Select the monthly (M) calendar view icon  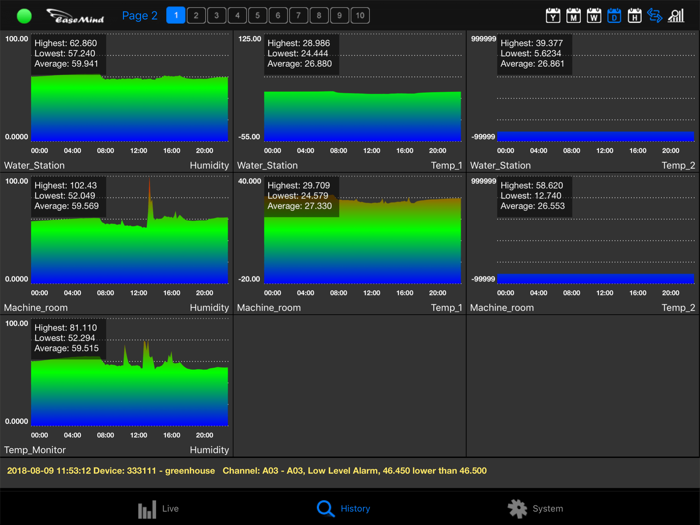574,16
